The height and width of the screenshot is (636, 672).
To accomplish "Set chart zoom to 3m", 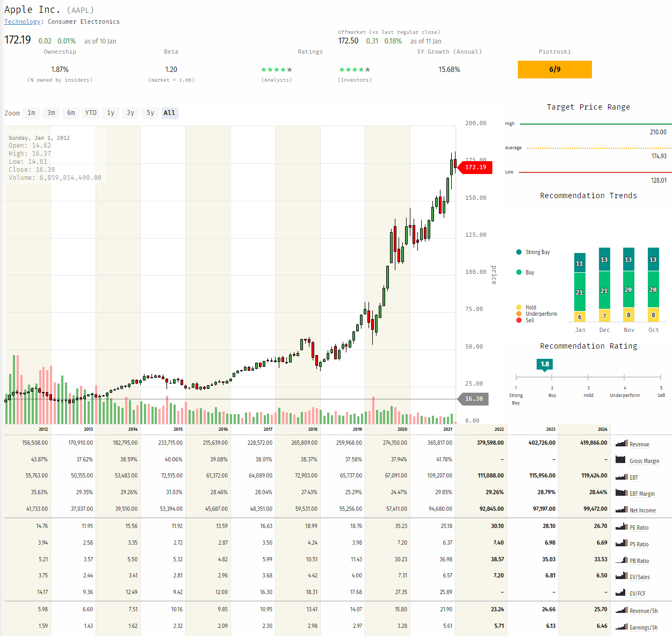I will [51, 113].
